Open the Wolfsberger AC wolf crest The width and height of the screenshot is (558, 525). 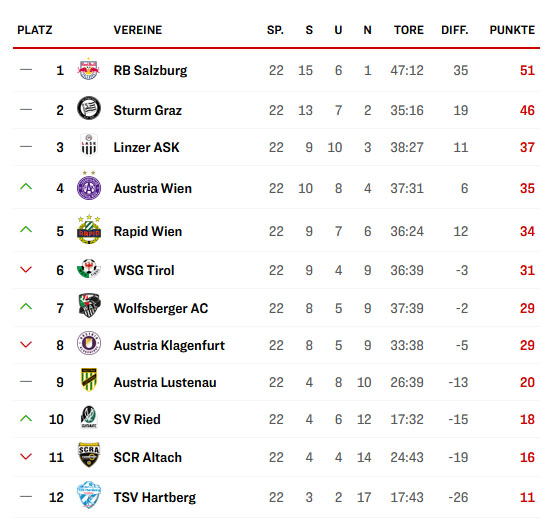89,305
